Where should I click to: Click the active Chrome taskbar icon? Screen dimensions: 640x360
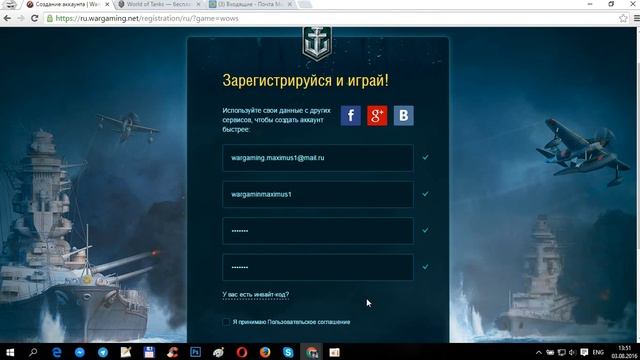click(x=312, y=352)
